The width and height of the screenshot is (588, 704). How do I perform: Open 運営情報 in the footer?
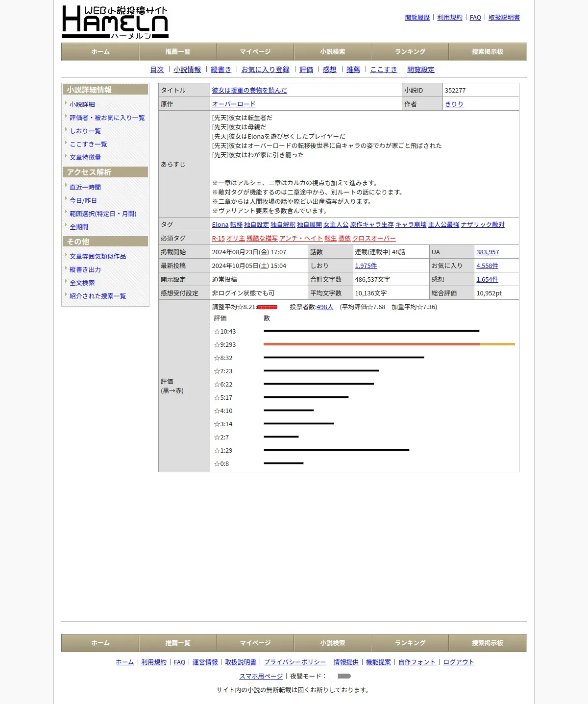(205, 662)
